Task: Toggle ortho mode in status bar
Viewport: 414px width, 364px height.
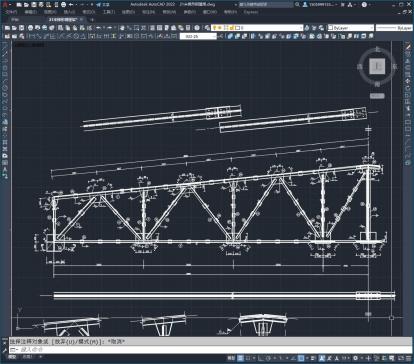Action: tap(261, 358)
